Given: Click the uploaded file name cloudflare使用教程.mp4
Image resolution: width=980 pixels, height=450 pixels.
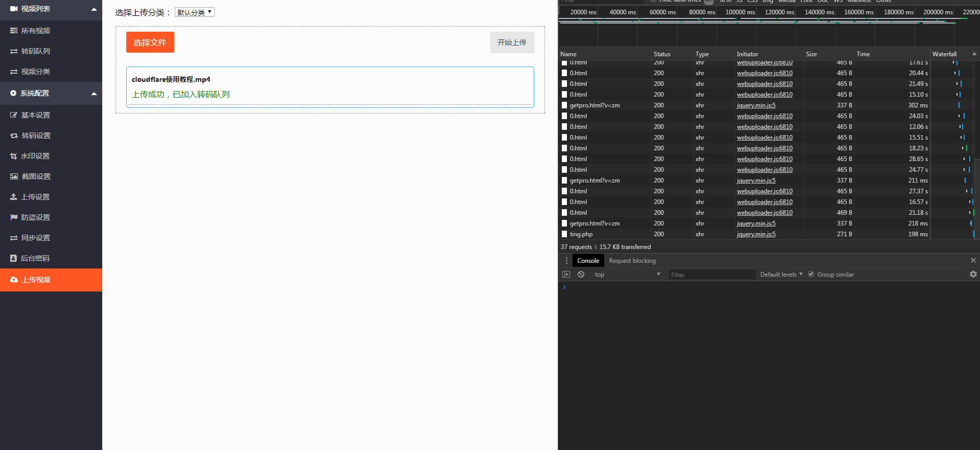Looking at the screenshot, I should tap(171, 79).
